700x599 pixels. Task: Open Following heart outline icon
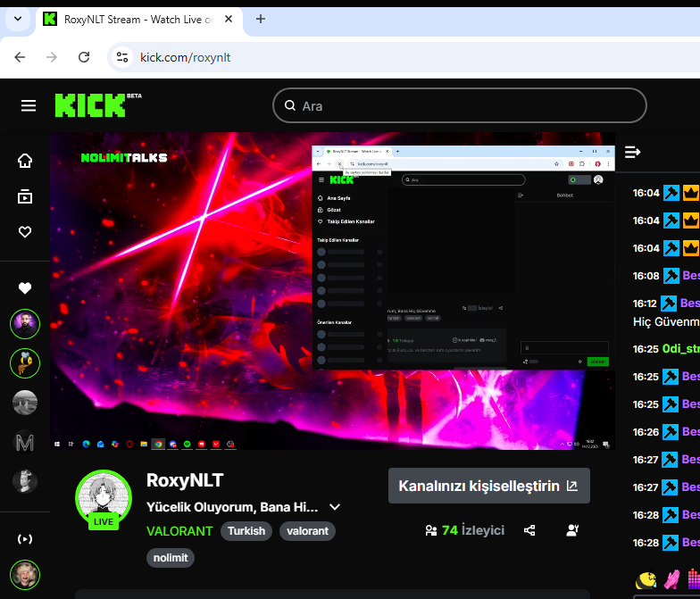[x=25, y=232]
